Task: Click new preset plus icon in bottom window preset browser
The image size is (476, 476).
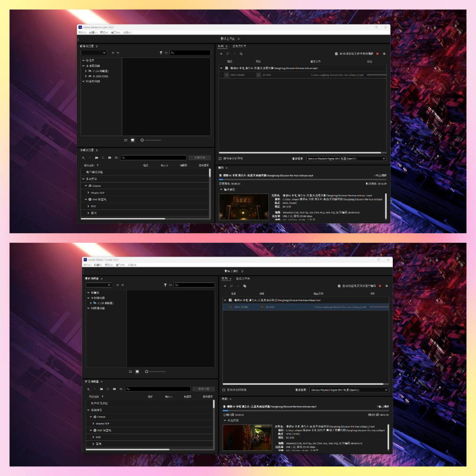Action: (88, 389)
